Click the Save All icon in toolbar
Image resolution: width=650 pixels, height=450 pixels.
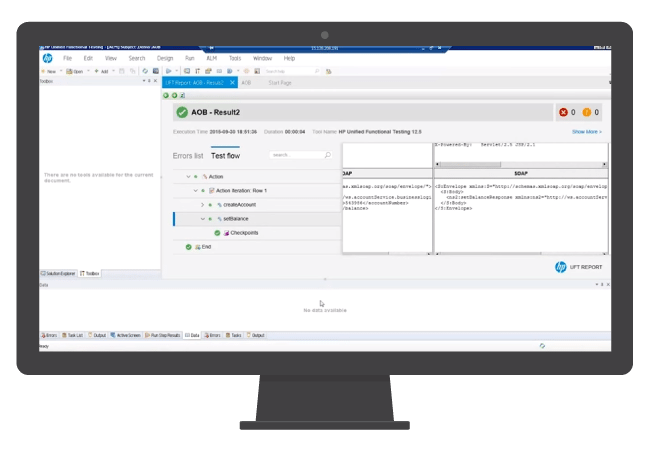132,71
